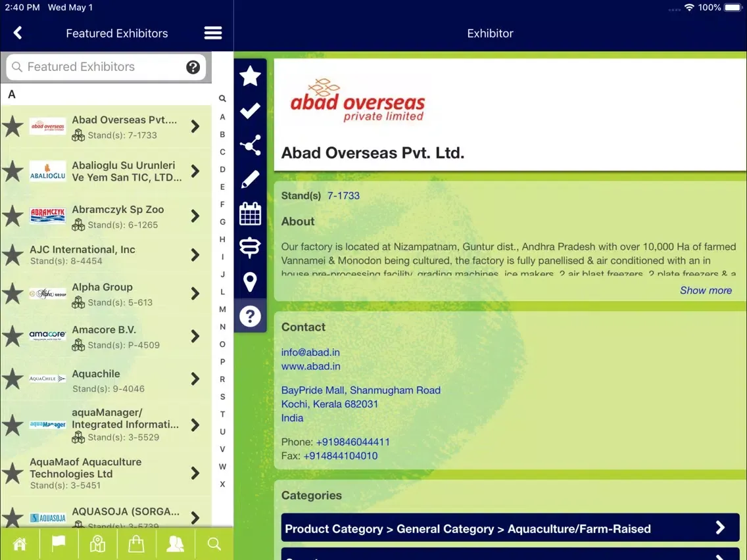Expand About text with Show more

click(706, 291)
